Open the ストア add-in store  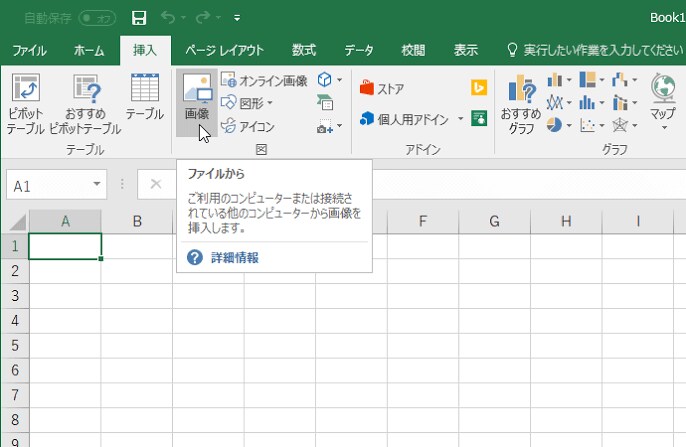coord(382,89)
